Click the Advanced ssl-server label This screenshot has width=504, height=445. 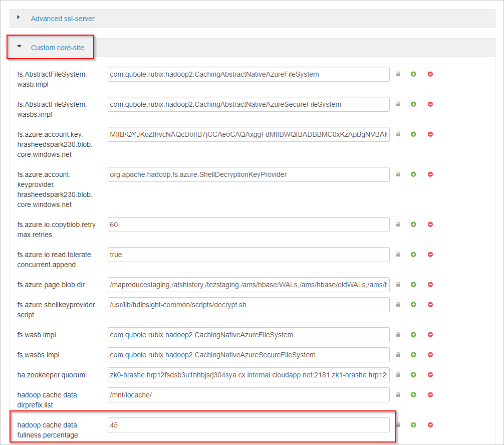click(62, 18)
